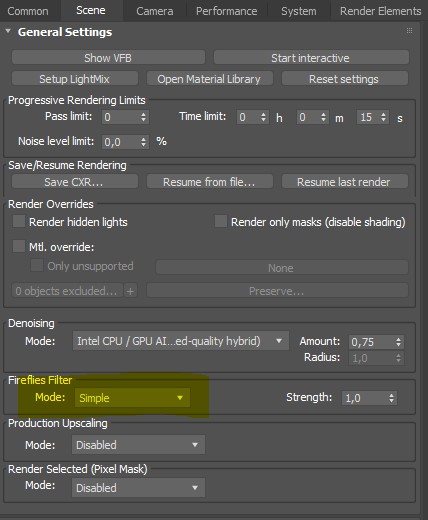Click the Show VFB button
The width and height of the screenshot is (428, 520).
pos(108,58)
